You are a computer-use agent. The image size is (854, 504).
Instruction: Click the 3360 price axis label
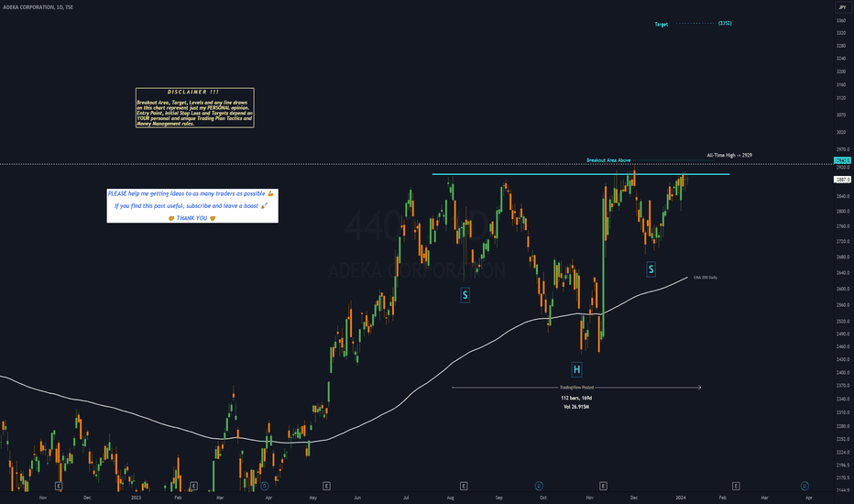pyautogui.click(x=841, y=21)
